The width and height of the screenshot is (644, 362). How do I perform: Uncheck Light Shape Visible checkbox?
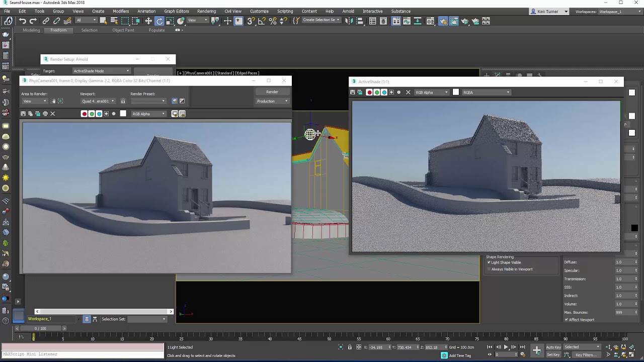click(489, 262)
